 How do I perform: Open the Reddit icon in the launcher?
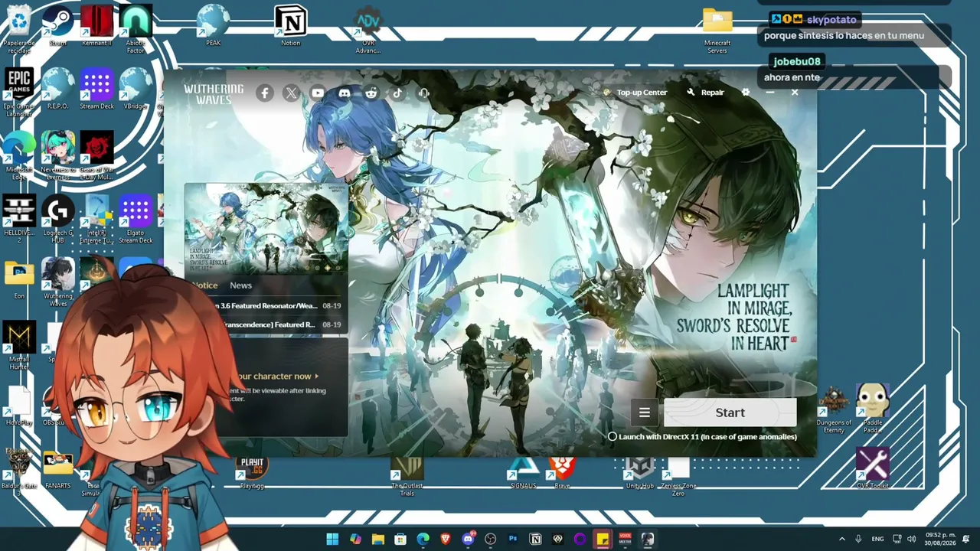(371, 93)
